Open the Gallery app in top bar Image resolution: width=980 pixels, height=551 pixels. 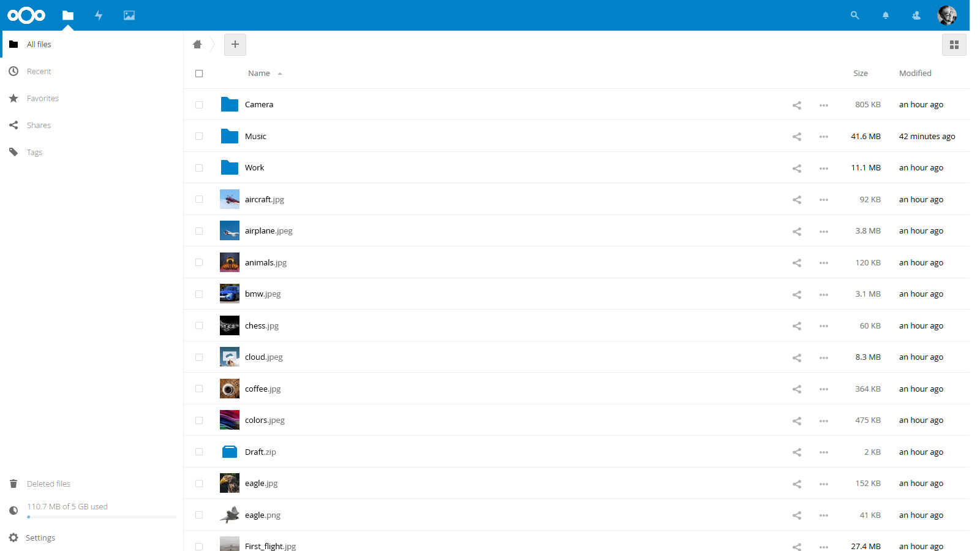point(129,15)
